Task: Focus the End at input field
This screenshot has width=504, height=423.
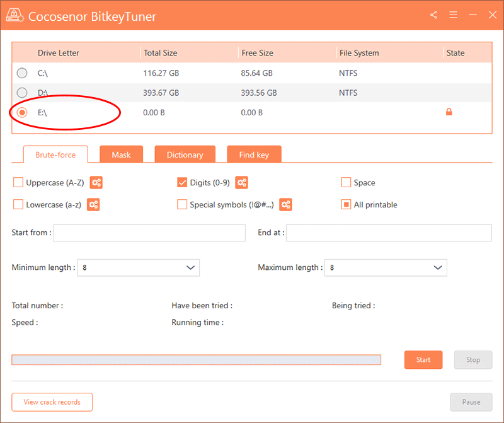Action: pyautogui.click(x=389, y=233)
